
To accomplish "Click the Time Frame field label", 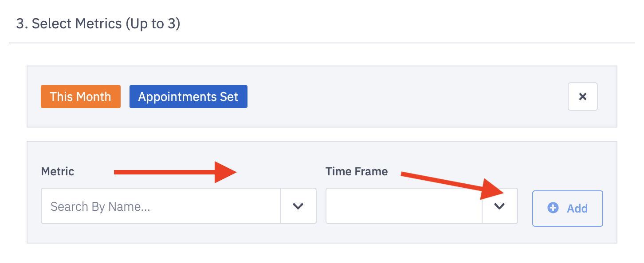I will pyautogui.click(x=356, y=172).
